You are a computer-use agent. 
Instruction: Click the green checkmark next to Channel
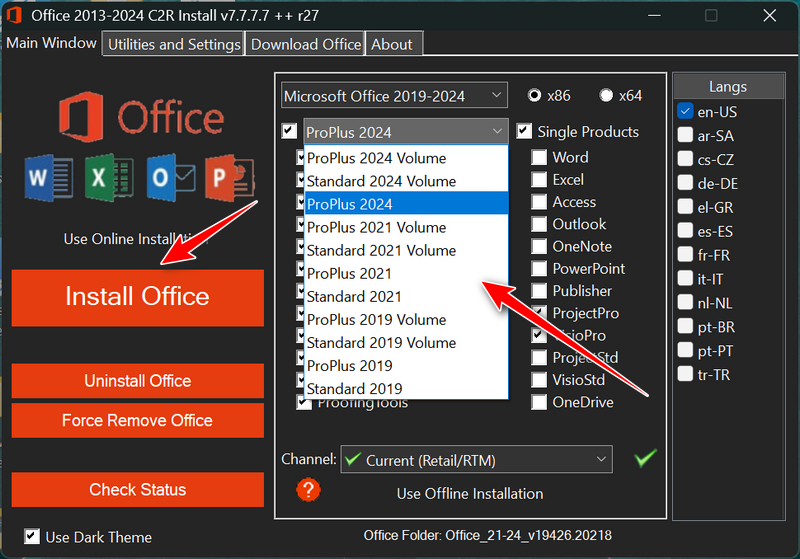coord(646,459)
